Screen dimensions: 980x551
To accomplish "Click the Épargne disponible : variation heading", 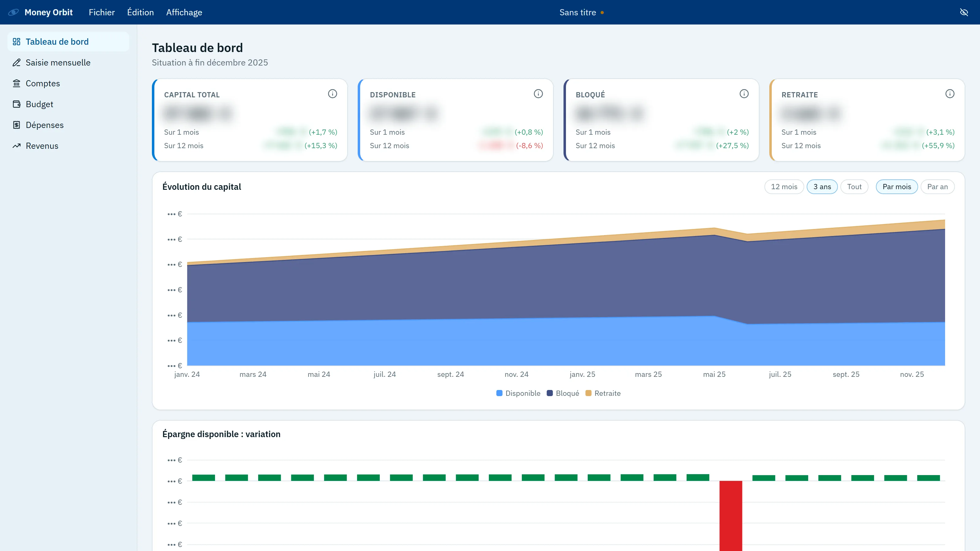I will tap(221, 434).
